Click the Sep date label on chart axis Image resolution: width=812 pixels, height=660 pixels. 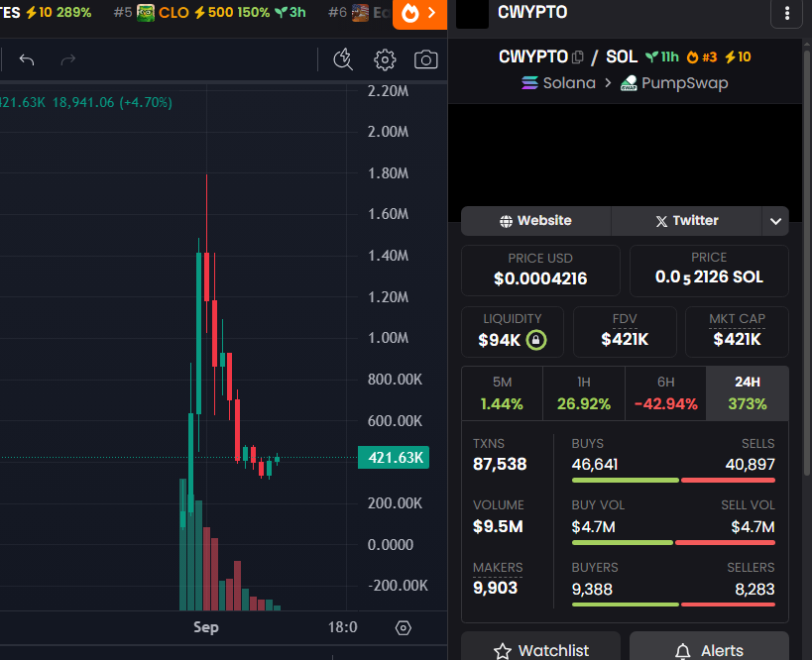coord(206,627)
